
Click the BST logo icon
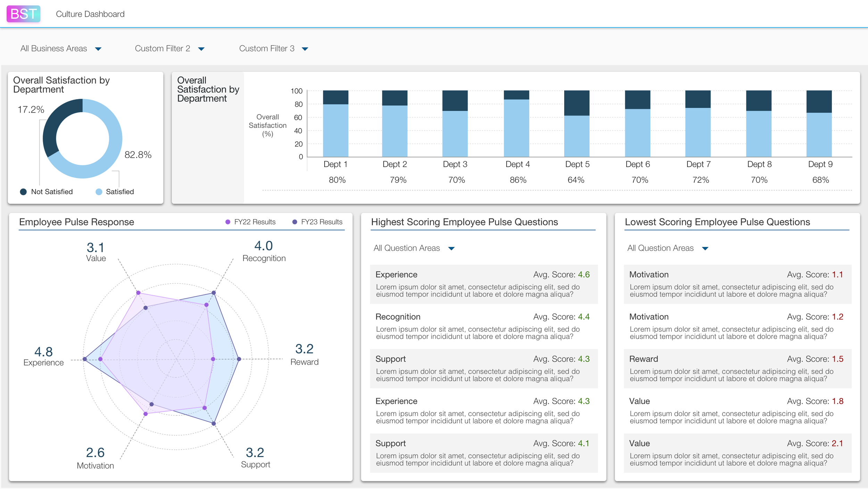point(23,14)
